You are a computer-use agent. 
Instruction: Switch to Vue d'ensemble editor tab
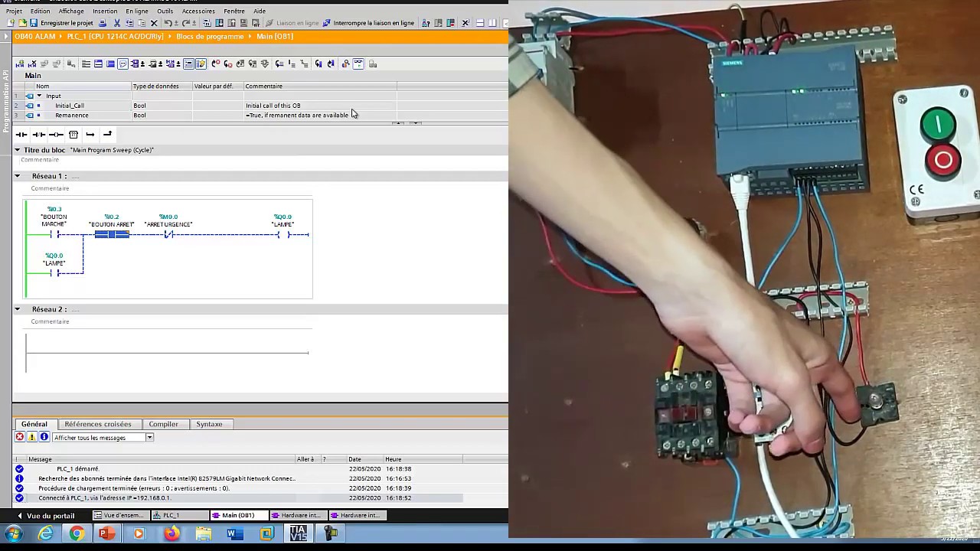(x=121, y=516)
